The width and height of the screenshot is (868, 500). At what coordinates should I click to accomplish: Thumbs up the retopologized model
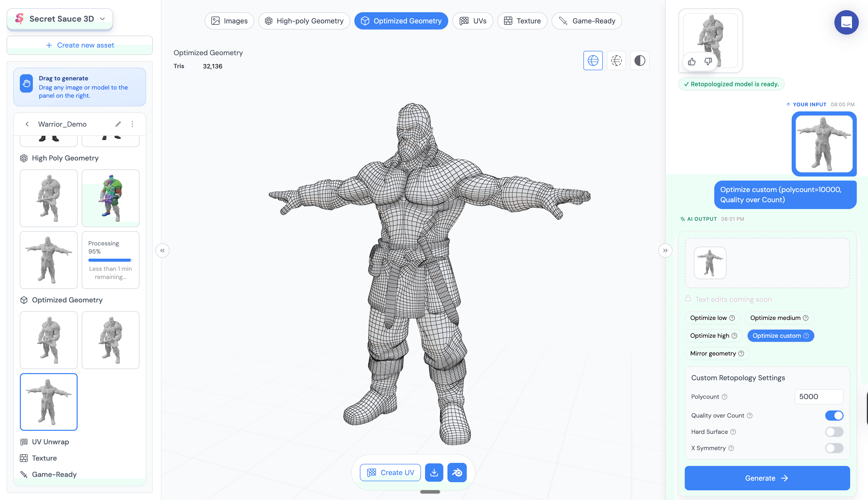click(x=692, y=62)
